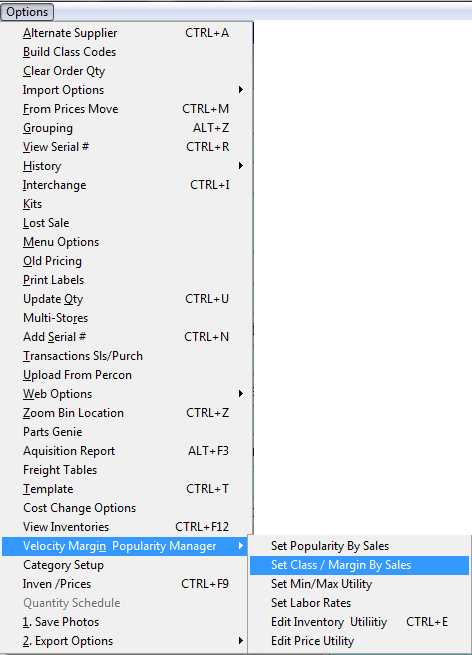Screen dimensions: 472x655
Task: Click Save Photos menu item
Action: click(x=125, y=622)
